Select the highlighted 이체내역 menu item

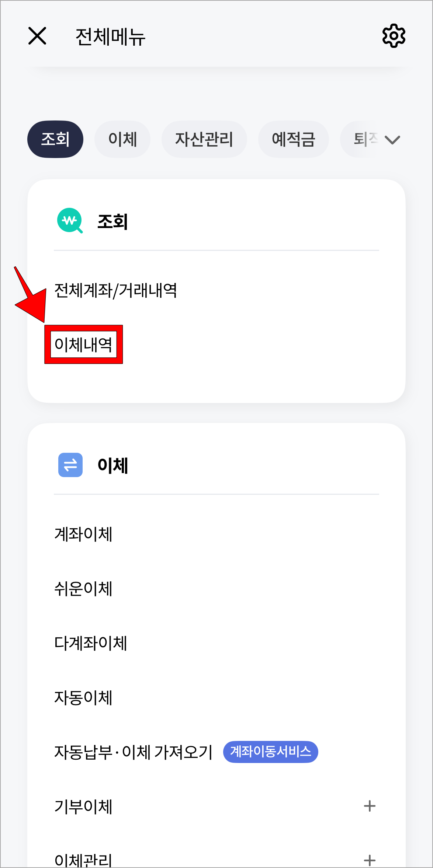[x=83, y=344]
